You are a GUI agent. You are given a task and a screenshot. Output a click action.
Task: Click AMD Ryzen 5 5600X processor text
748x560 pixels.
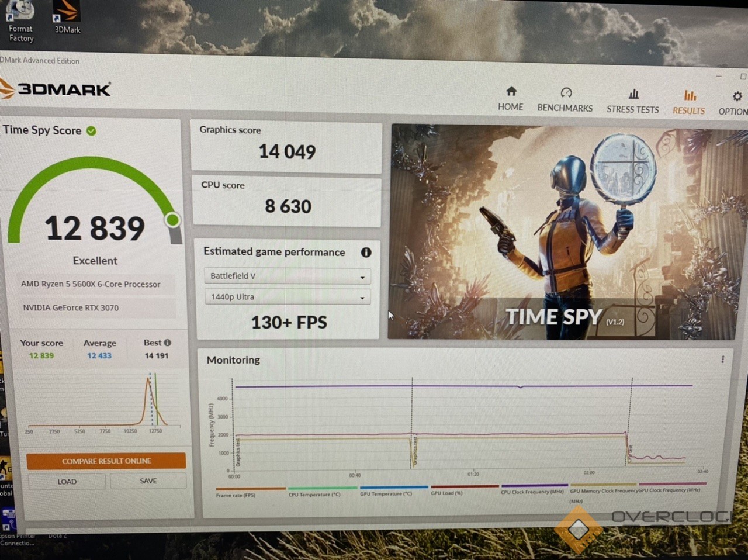pyautogui.click(x=91, y=284)
